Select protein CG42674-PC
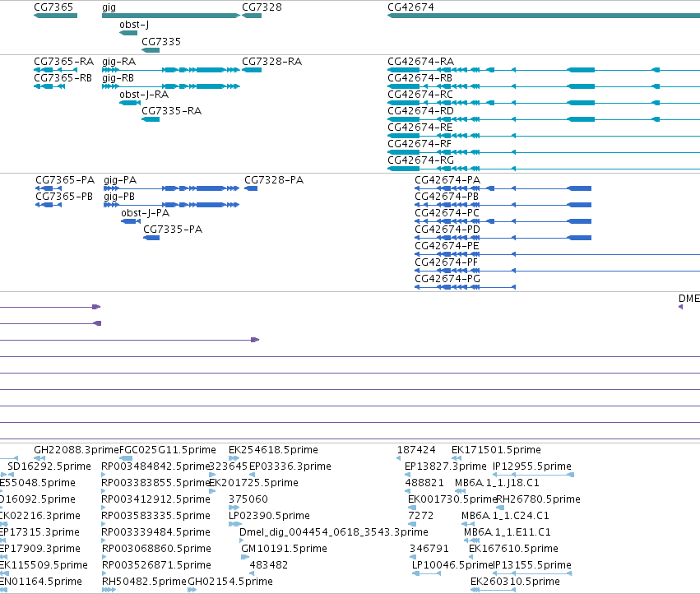Viewport: 700px width, 594px height. point(503,221)
